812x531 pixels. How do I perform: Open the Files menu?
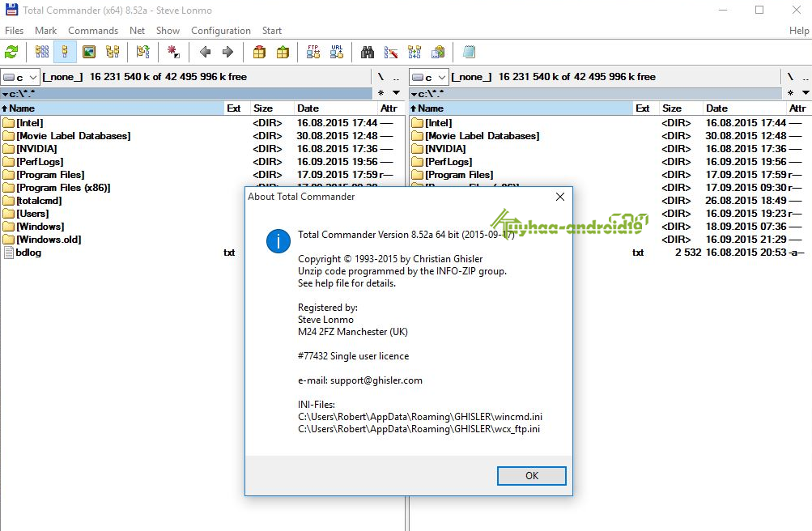[14, 31]
